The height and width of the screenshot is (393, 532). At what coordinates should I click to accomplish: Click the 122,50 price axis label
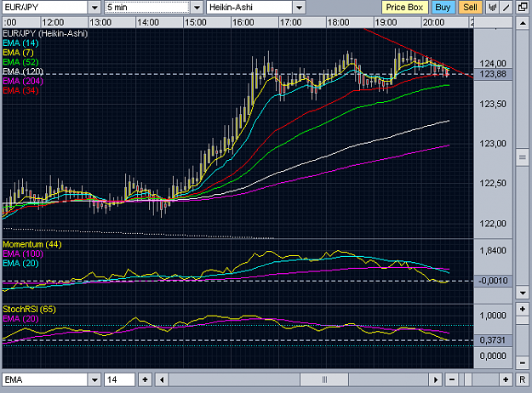pos(493,184)
